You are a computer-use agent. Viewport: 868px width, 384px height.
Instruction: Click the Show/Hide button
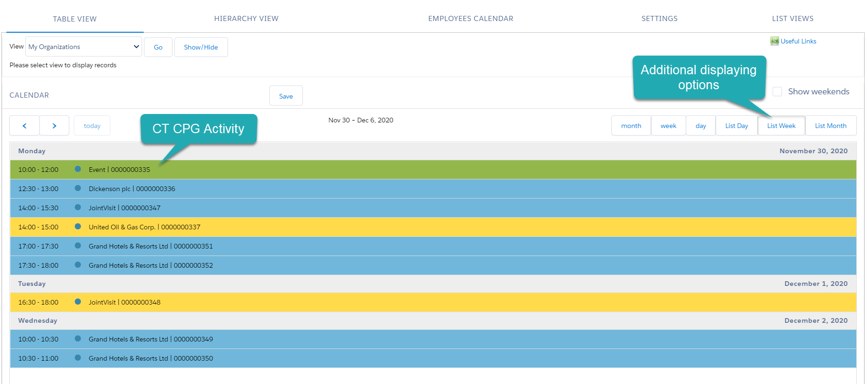click(201, 47)
